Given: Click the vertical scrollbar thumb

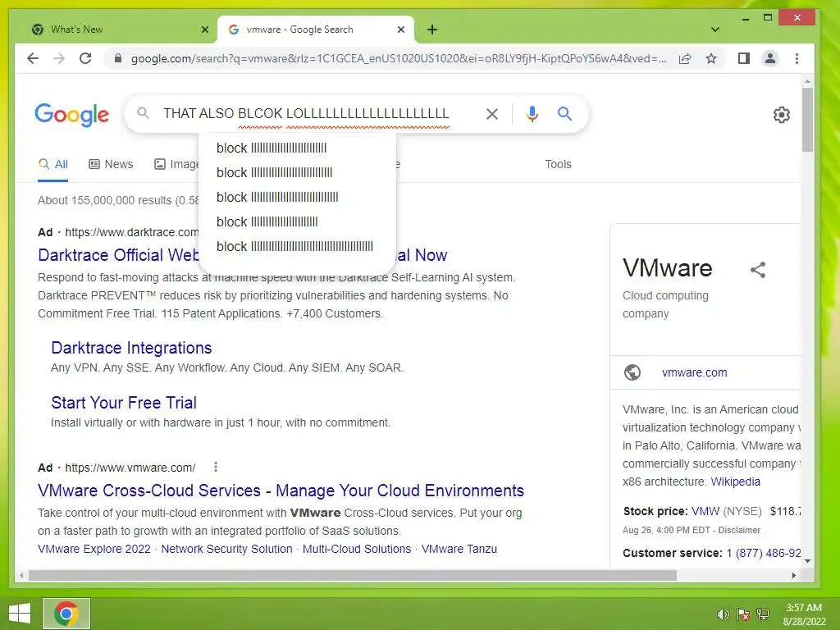Looking at the screenshot, I should tap(807, 119).
